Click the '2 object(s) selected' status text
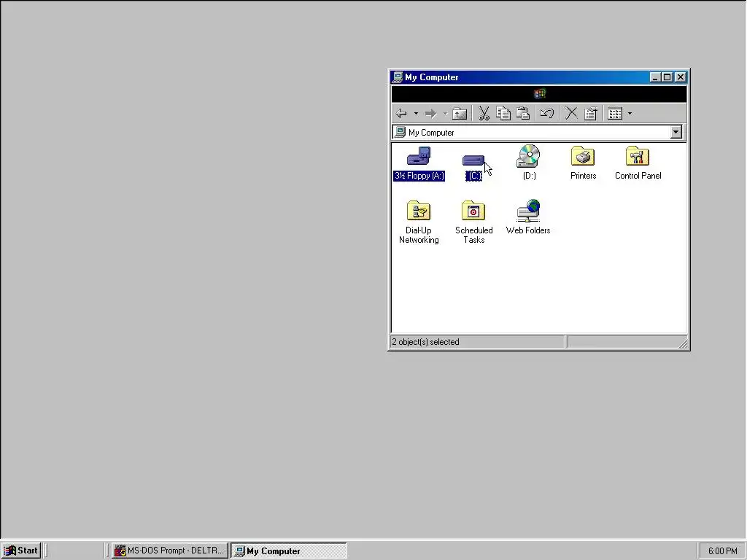Viewport: 747px width, 560px height. [x=425, y=342]
